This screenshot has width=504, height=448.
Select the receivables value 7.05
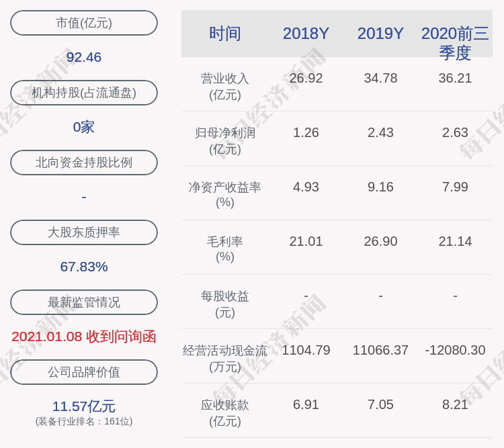[380, 404]
